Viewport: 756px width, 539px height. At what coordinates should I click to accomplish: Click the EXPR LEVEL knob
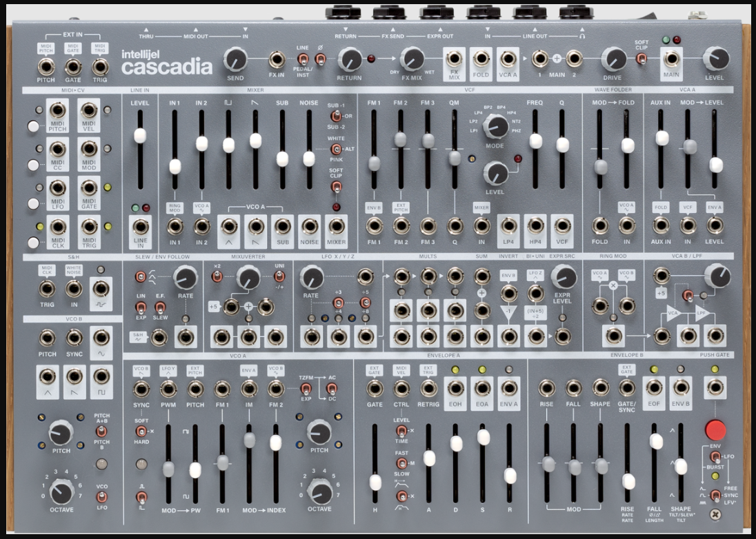[x=564, y=276]
